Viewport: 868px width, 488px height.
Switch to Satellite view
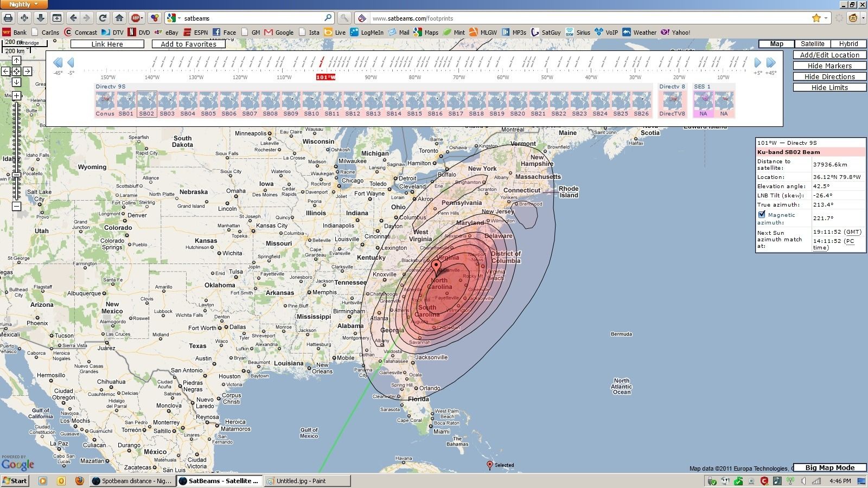812,44
